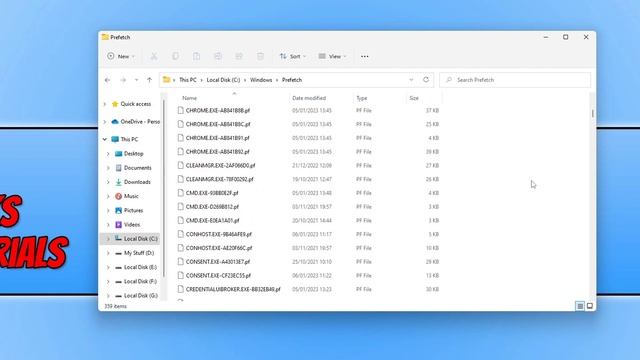Select OneDrive in navigation pane
The image size is (640, 360).
click(x=136, y=122)
